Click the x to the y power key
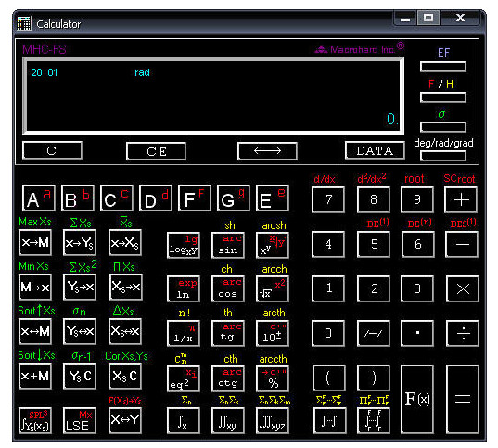Viewport: 498px width, 448px height. pyautogui.click(x=273, y=245)
